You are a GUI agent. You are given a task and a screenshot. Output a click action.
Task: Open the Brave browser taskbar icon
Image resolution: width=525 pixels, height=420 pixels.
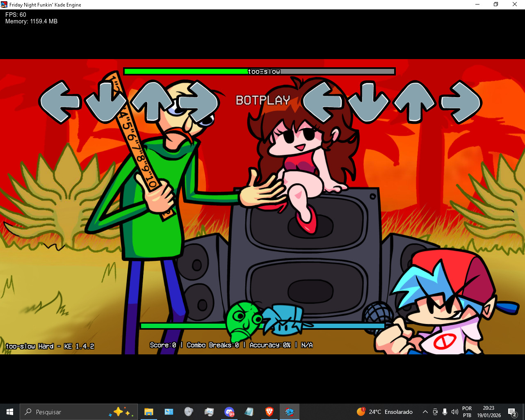click(x=269, y=412)
